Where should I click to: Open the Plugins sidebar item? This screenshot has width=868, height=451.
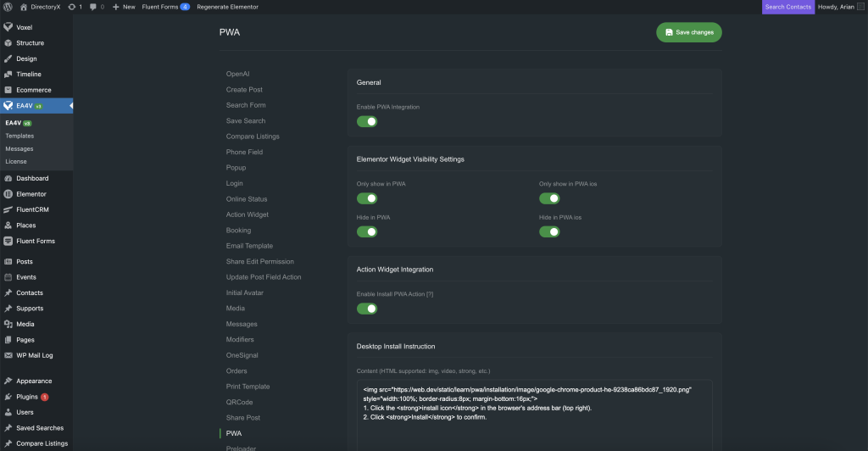pyautogui.click(x=27, y=397)
